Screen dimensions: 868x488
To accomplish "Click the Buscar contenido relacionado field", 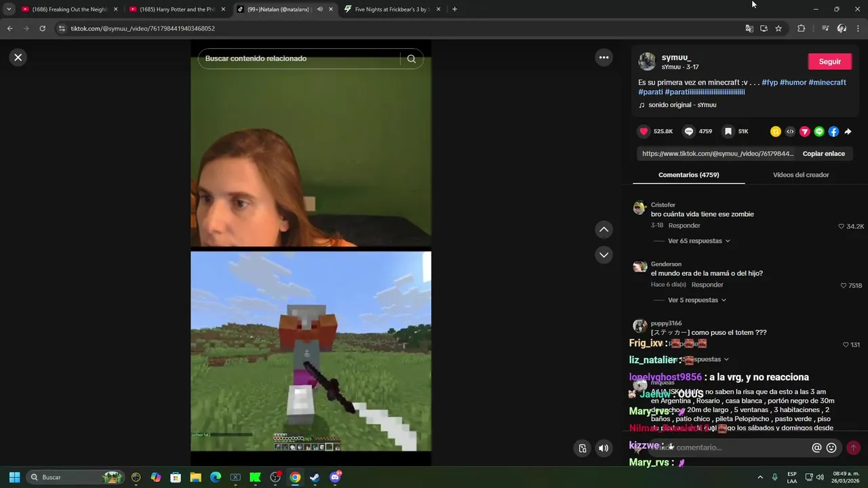I will click(298, 59).
